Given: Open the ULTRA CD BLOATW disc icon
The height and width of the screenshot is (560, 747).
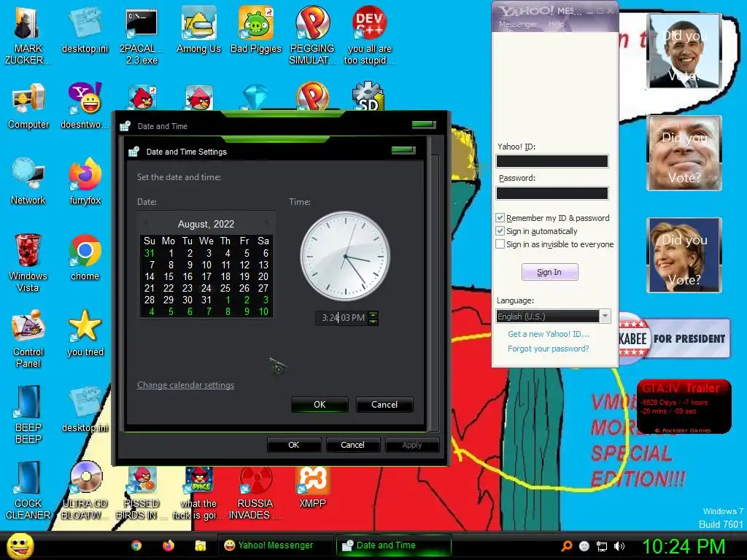Looking at the screenshot, I should pos(85,491).
